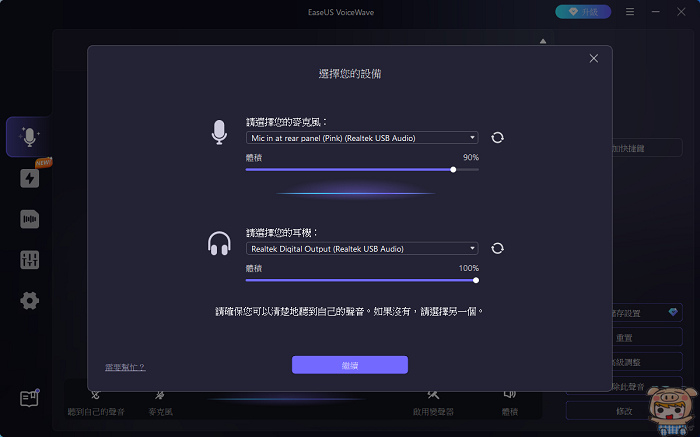Toggle 聽到自己的聲音 in the main window
700x437 pixels.
96,403
